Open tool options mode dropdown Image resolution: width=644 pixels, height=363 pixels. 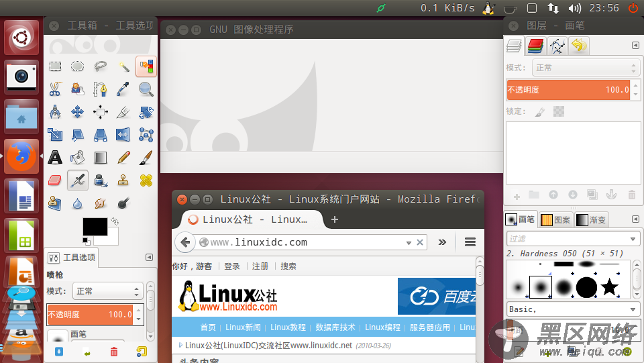[108, 291]
